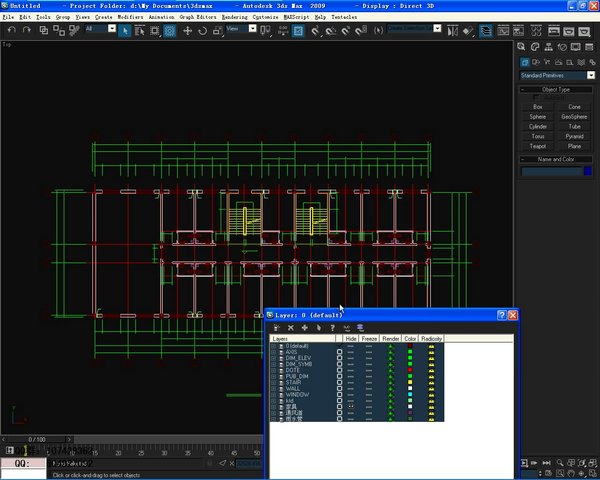Click Create New Layer icon in Layer dialog

coord(277,328)
